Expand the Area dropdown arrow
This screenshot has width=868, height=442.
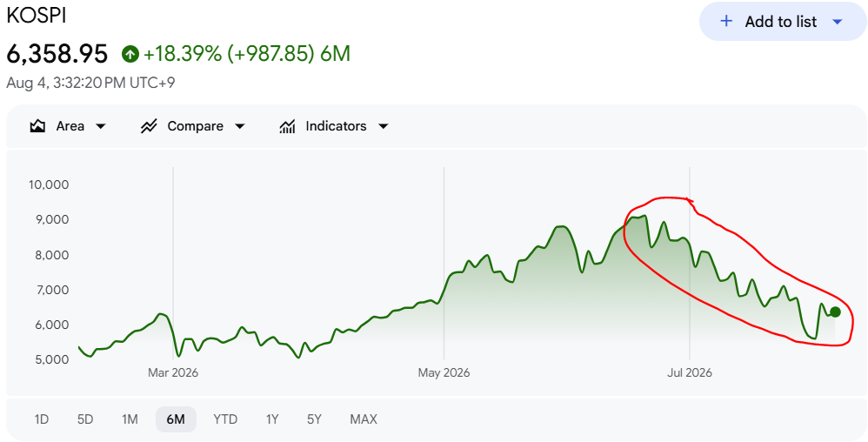[x=101, y=126]
